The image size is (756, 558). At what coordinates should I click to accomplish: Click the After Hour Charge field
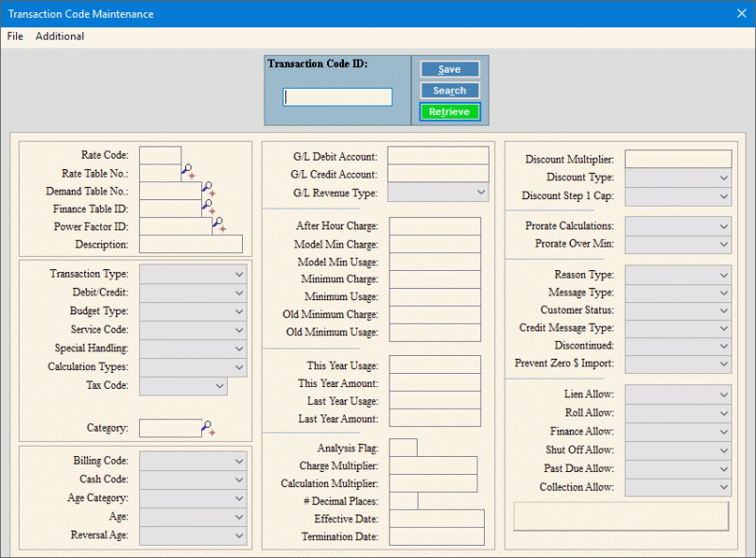tap(435, 227)
